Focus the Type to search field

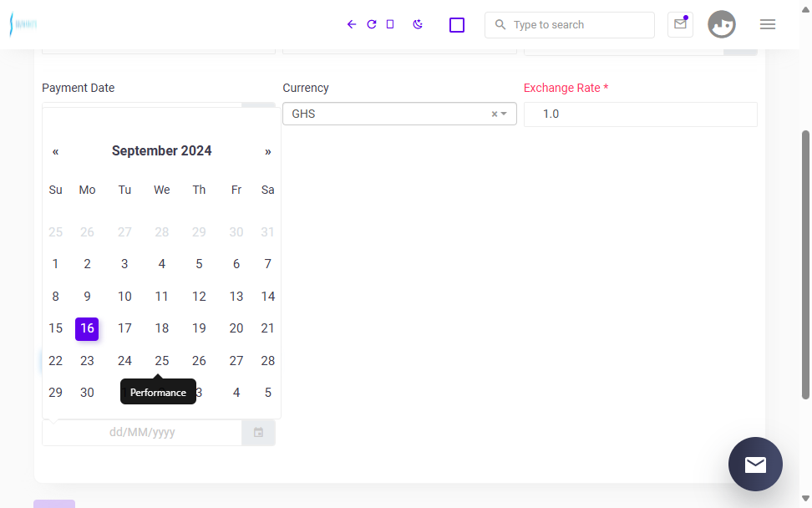coord(569,25)
